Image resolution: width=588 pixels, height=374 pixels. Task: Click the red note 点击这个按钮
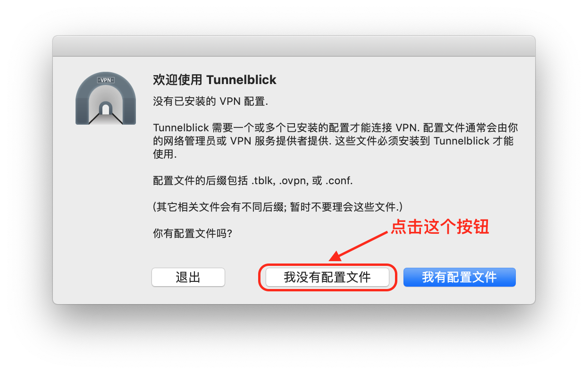click(x=440, y=227)
